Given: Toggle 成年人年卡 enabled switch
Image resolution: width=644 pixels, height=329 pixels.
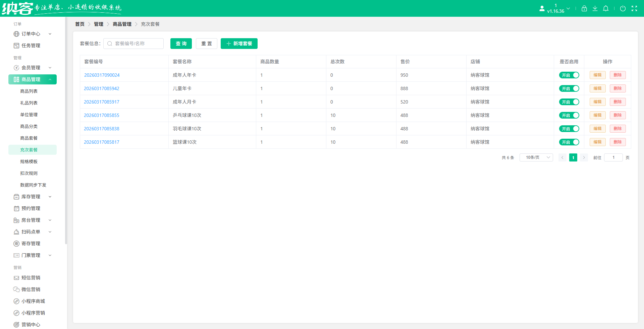Looking at the screenshot, I should click(x=569, y=75).
